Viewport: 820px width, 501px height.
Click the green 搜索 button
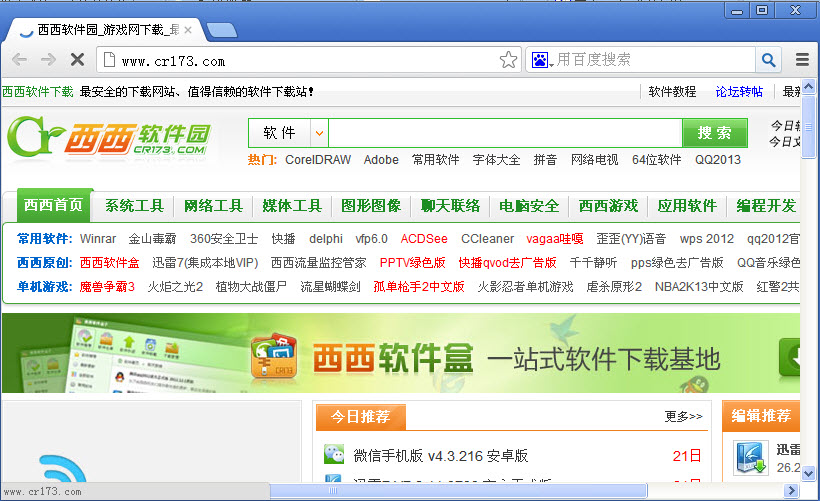tap(715, 133)
